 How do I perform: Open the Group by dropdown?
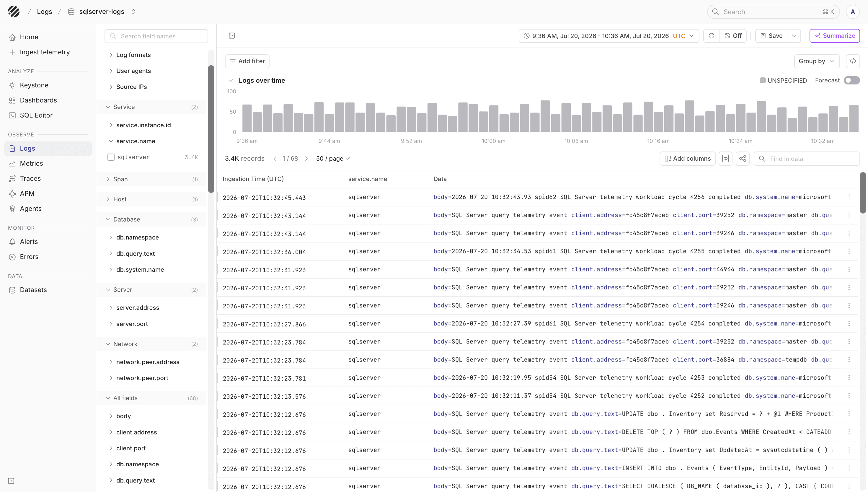coord(816,61)
